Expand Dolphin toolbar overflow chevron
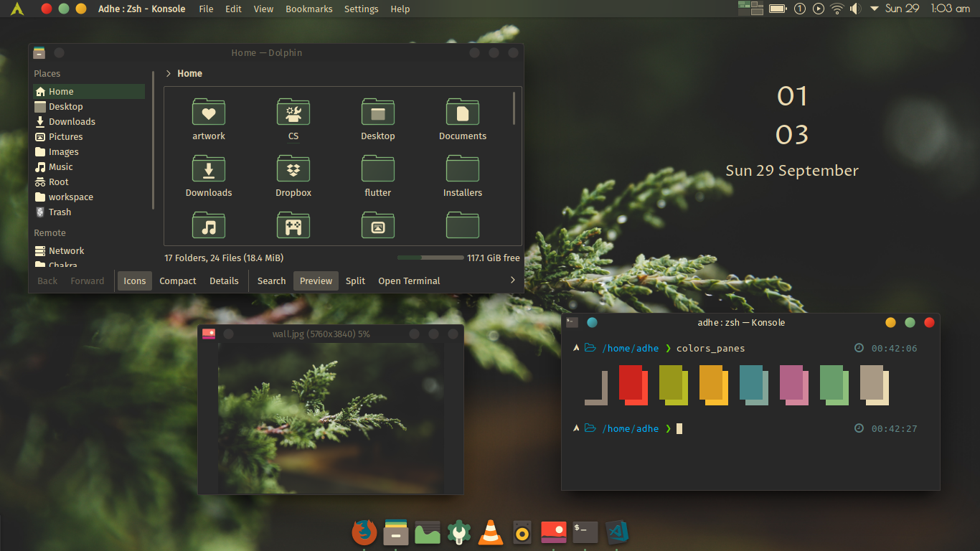Image resolution: width=980 pixels, height=551 pixels. click(x=512, y=280)
